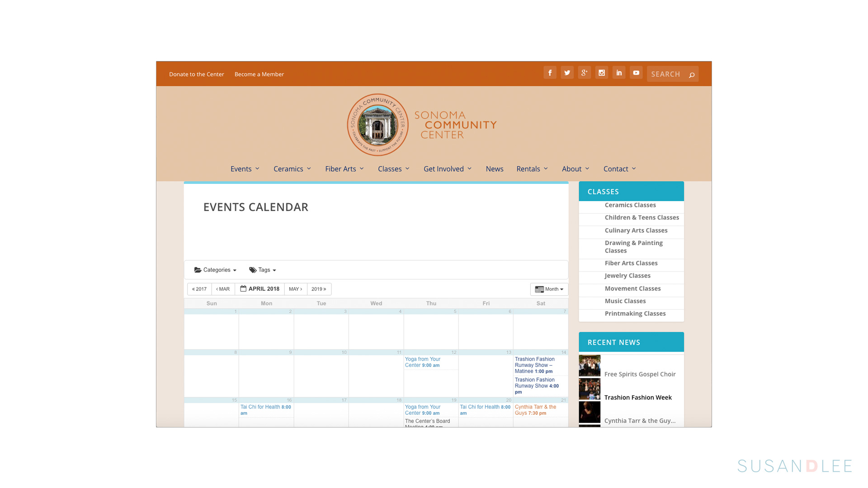Image resolution: width=868 pixels, height=488 pixels.
Task: Open the Instagram social icon
Action: 601,73
